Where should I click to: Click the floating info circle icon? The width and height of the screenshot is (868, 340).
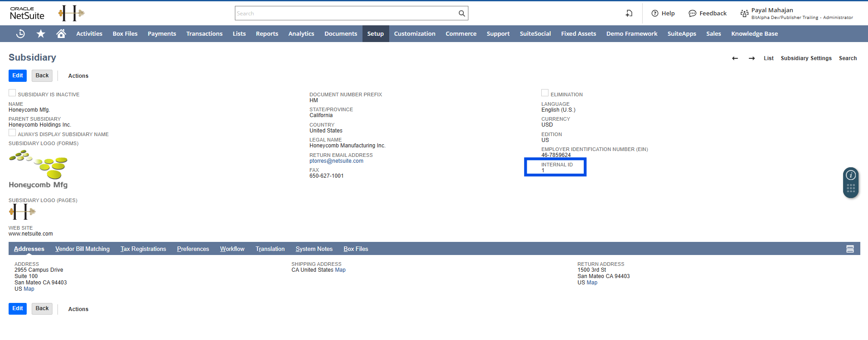851,175
